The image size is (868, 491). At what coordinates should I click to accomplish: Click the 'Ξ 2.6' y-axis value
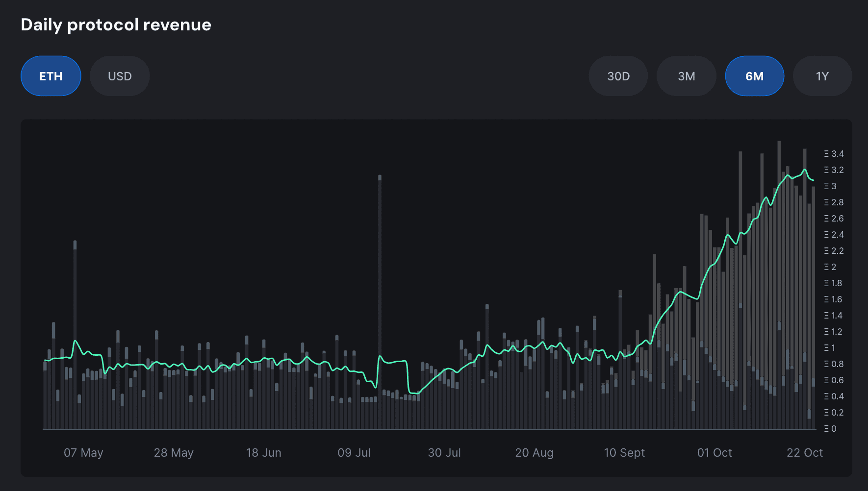(834, 219)
